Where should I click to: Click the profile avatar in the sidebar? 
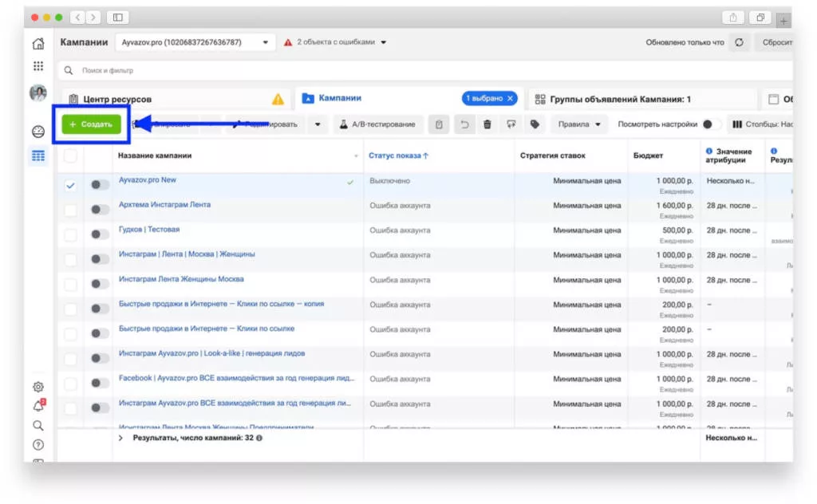click(x=38, y=93)
